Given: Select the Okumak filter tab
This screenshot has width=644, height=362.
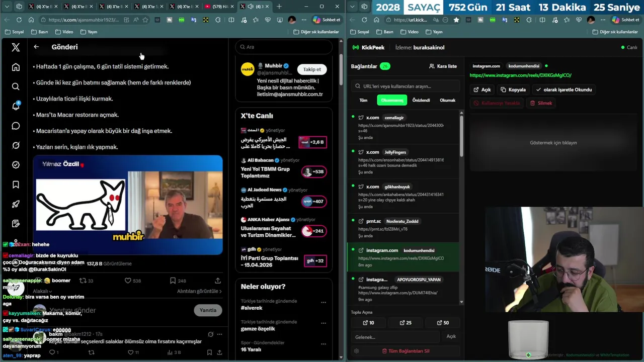Looking at the screenshot, I should point(447,100).
